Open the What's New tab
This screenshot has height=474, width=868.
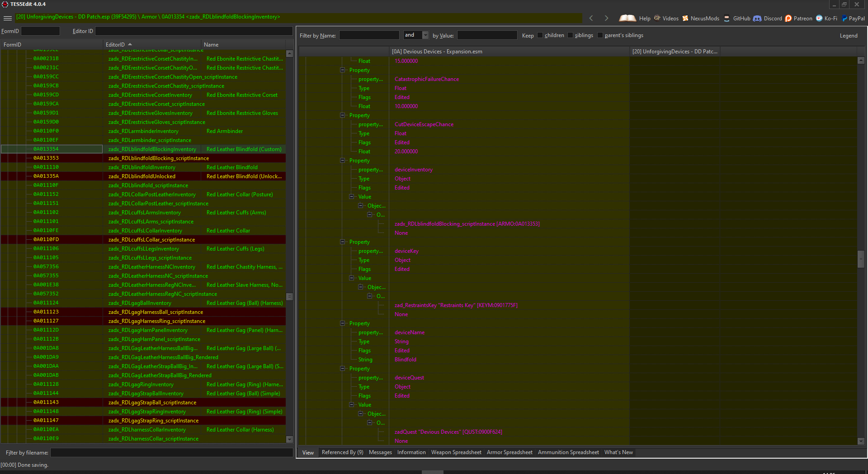click(x=618, y=452)
